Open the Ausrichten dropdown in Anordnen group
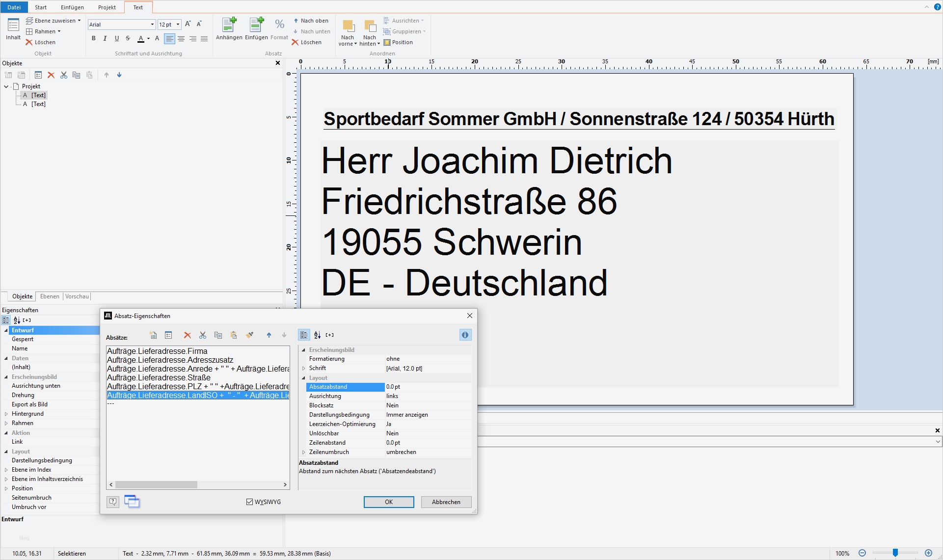This screenshot has width=943, height=560. coord(404,20)
